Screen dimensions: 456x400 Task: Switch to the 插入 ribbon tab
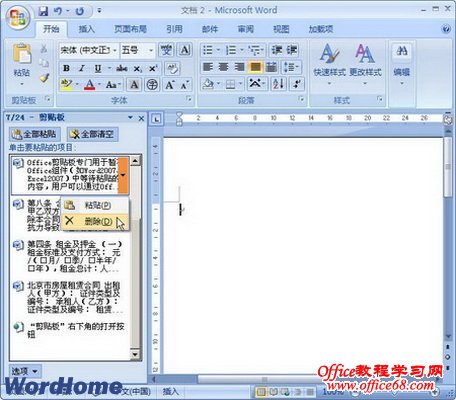[x=87, y=29]
